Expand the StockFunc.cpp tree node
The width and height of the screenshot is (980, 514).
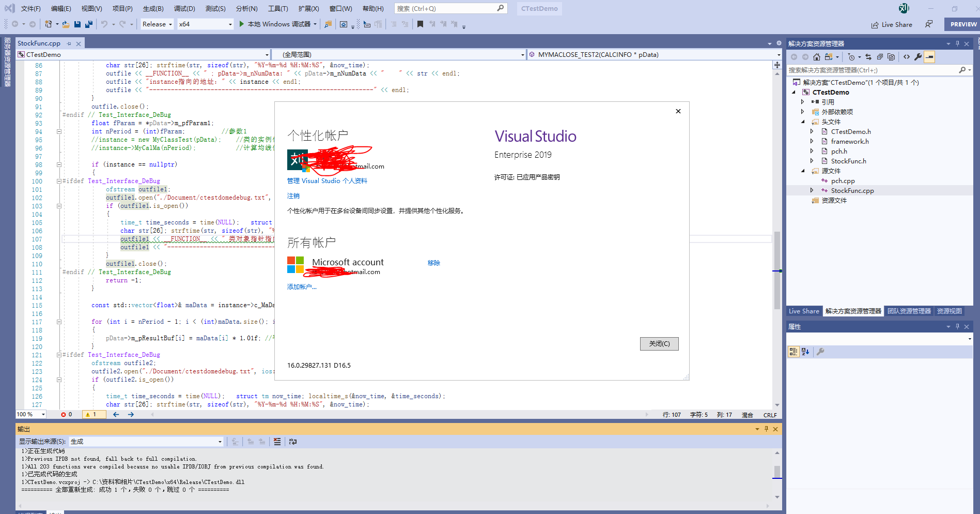click(x=812, y=190)
